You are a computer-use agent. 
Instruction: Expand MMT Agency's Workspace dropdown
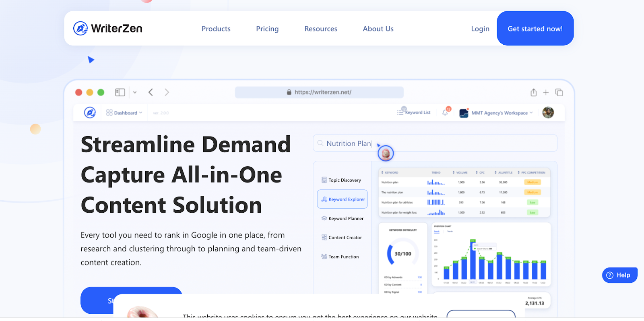(x=496, y=113)
